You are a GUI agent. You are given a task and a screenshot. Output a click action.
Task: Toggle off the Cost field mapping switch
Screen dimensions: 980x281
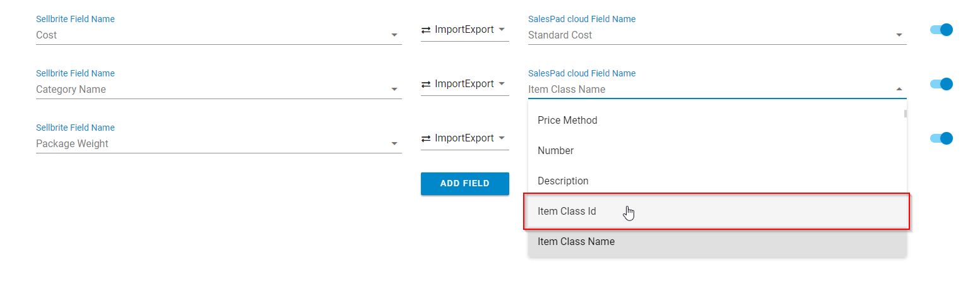coord(941,30)
